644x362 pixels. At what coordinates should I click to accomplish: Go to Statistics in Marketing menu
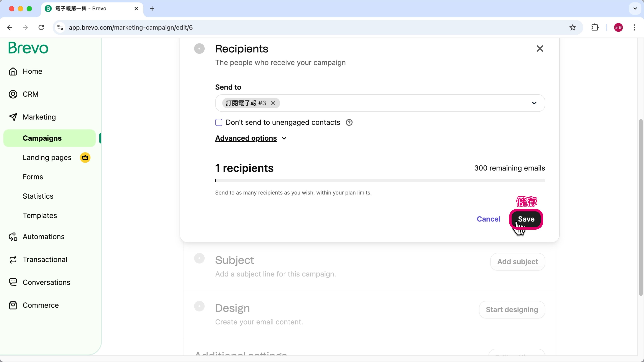click(x=38, y=196)
